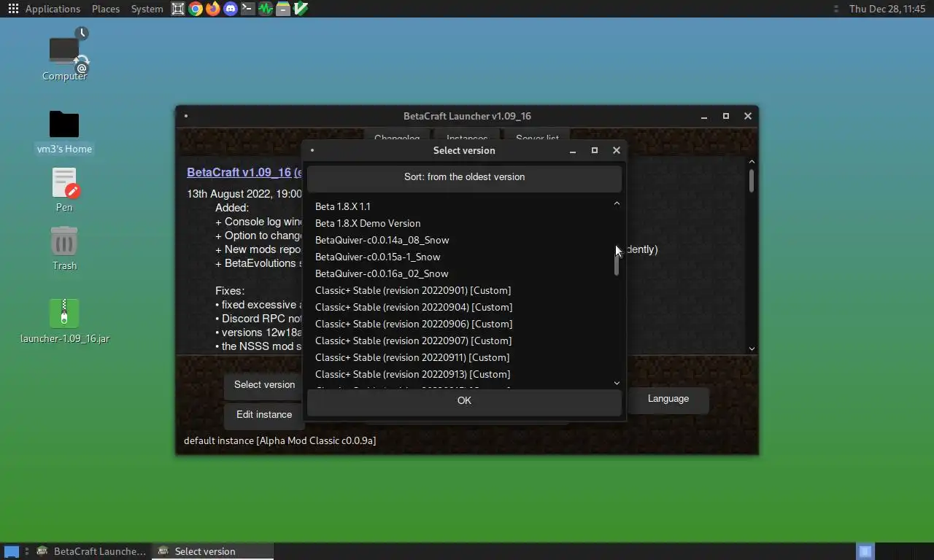Click version list scroll down arrow
This screenshot has width=934, height=560.
[617, 383]
